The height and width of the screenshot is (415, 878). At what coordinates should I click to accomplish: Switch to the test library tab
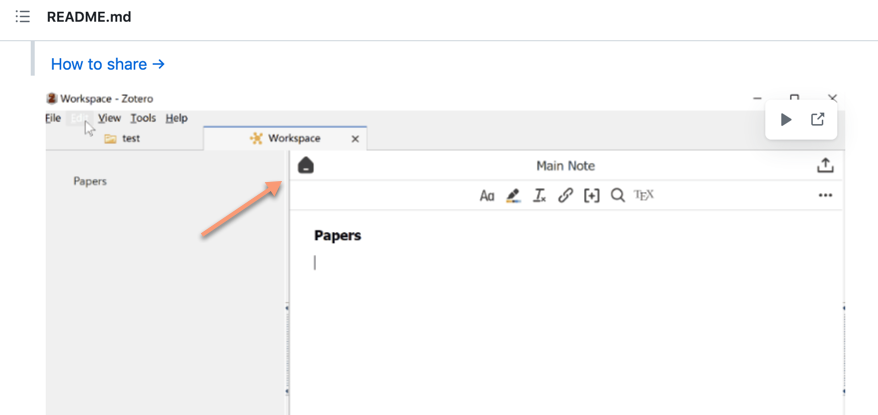[x=122, y=138]
